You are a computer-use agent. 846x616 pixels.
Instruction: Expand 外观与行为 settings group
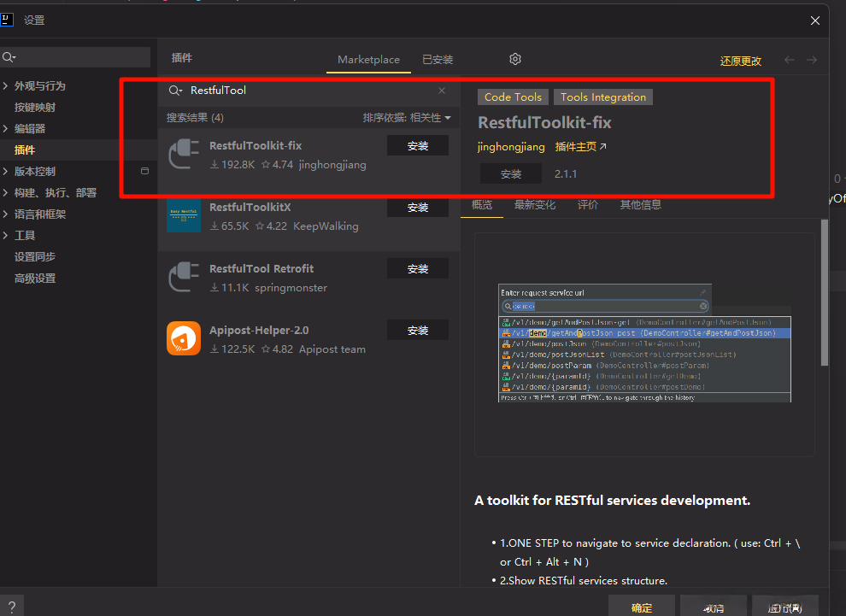coord(5,85)
